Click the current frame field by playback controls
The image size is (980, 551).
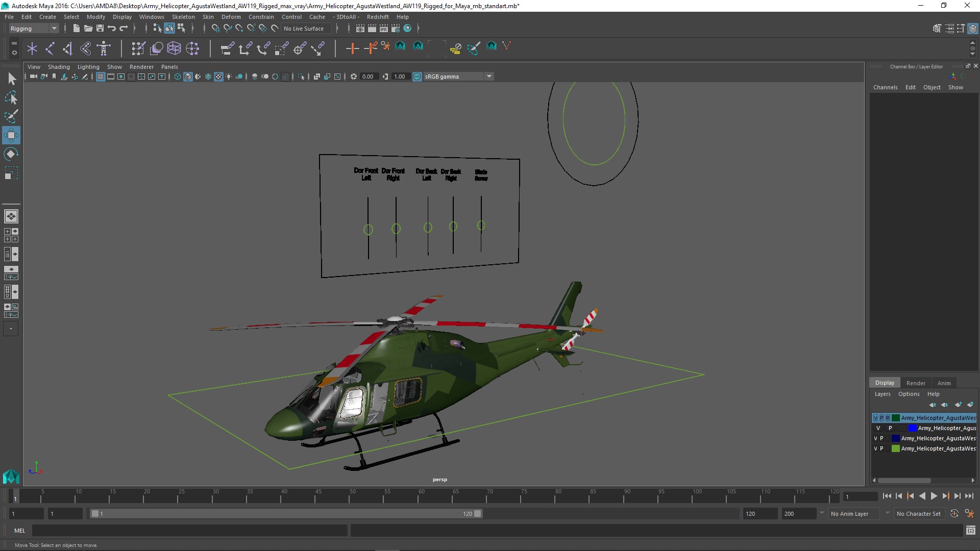pyautogui.click(x=860, y=497)
